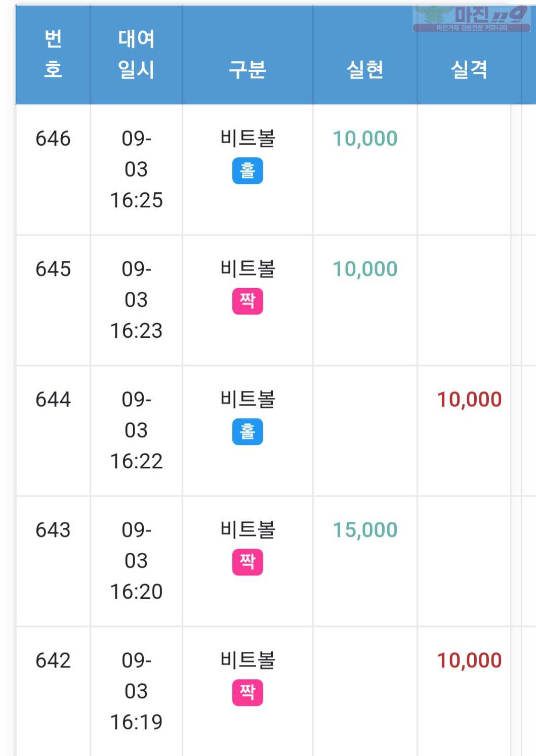This screenshot has width=536, height=756.
Task: Select row number 646
Action: coord(53,139)
